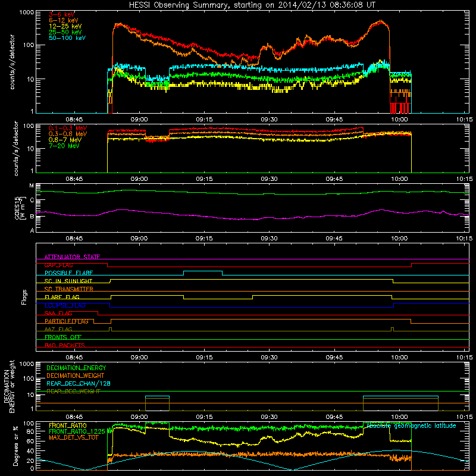Click the Degrees or % axis label
This screenshot has height=476, width=476.
pyautogui.click(x=15, y=446)
